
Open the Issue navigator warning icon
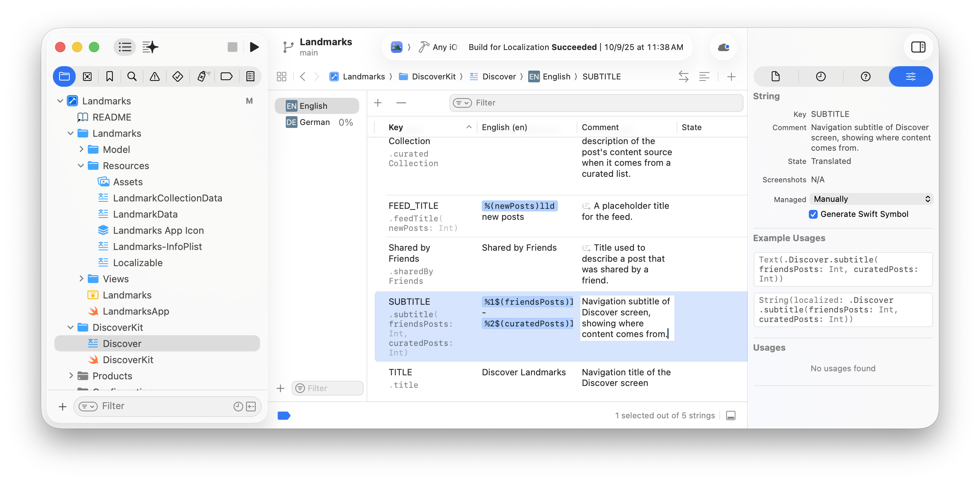154,76
